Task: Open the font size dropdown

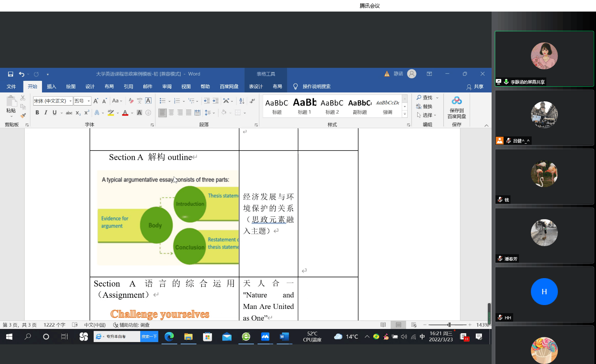Action: [x=89, y=101]
